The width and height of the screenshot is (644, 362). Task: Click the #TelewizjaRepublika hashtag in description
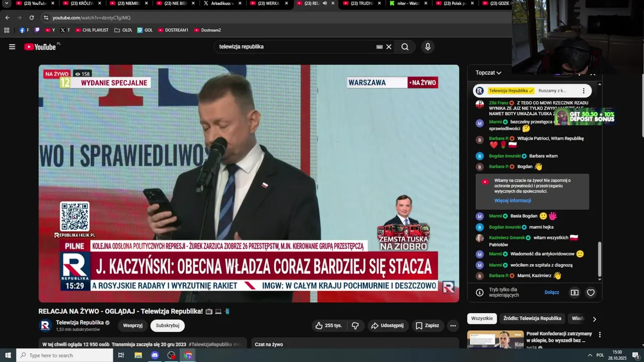click(210, 344)
